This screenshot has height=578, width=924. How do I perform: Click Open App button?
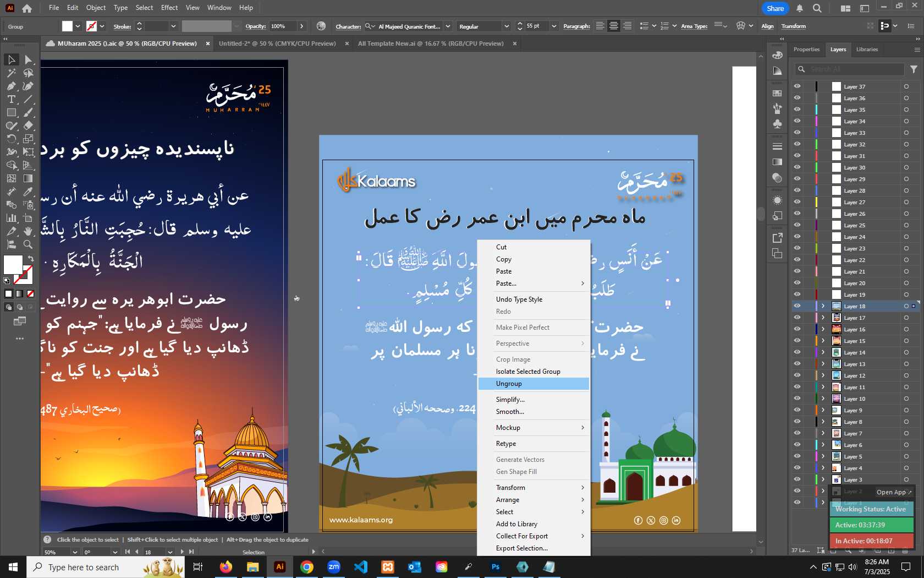pyautogui.click(x=894, y=492)
